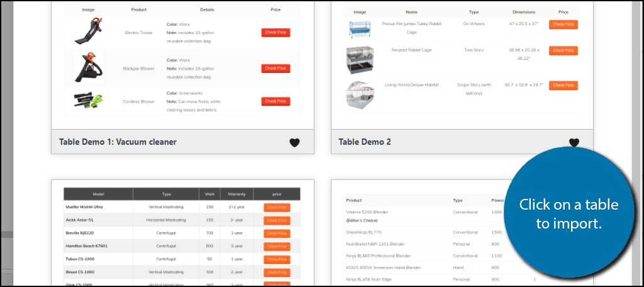Check Price for Cordless Blower
This screenshot has width=644, height=287.
coord(275,101)
